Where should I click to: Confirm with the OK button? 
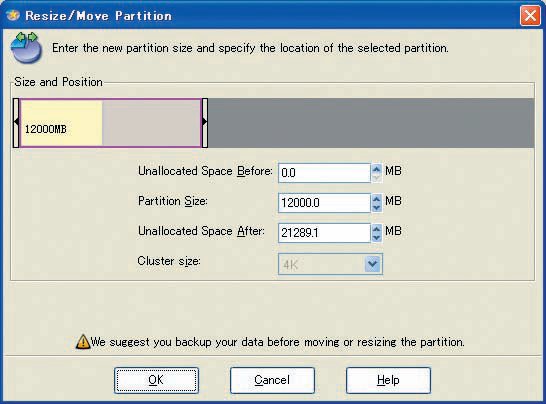[156, 380]
